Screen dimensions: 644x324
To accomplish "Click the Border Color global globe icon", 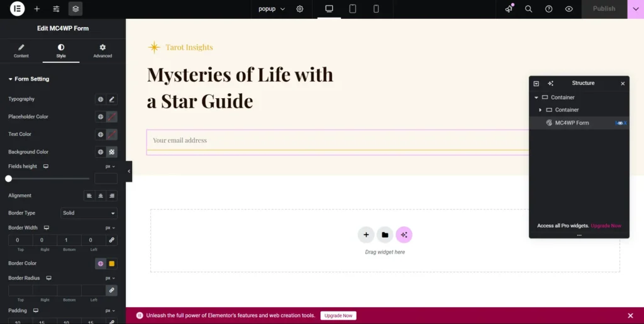I will pos(101,264).
